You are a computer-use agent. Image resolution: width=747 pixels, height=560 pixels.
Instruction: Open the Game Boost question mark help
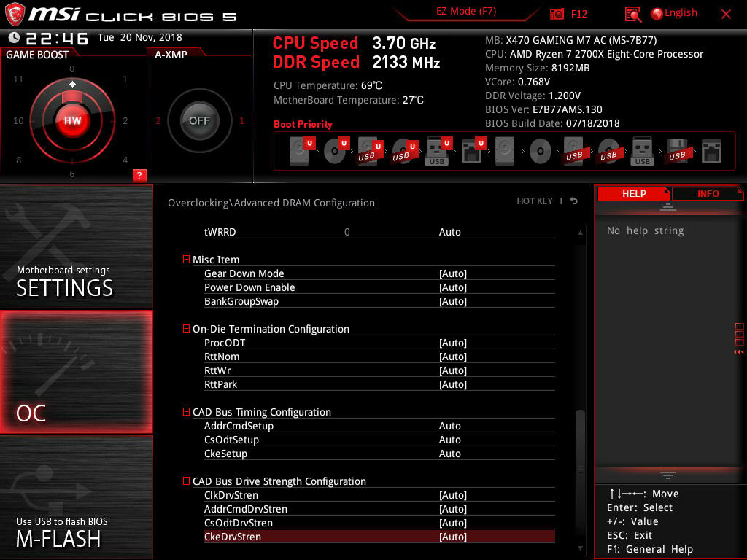click(139, 175)
